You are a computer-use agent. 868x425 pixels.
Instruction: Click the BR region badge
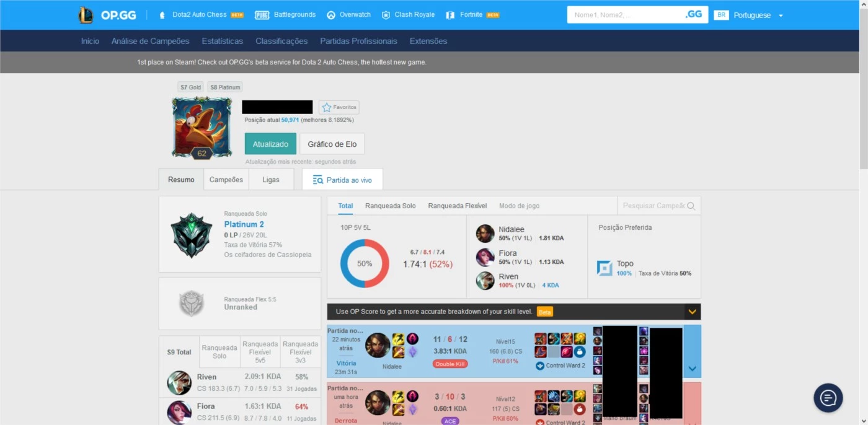[x=721, y=15]
